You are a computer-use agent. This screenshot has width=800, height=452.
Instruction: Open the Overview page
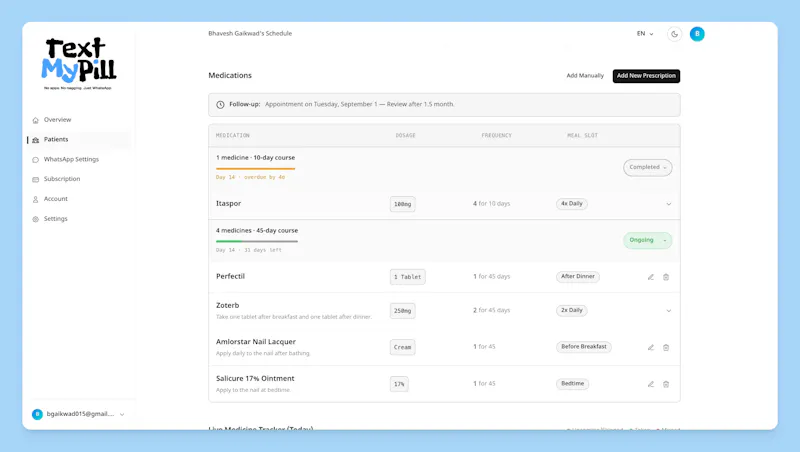[57, 120]
